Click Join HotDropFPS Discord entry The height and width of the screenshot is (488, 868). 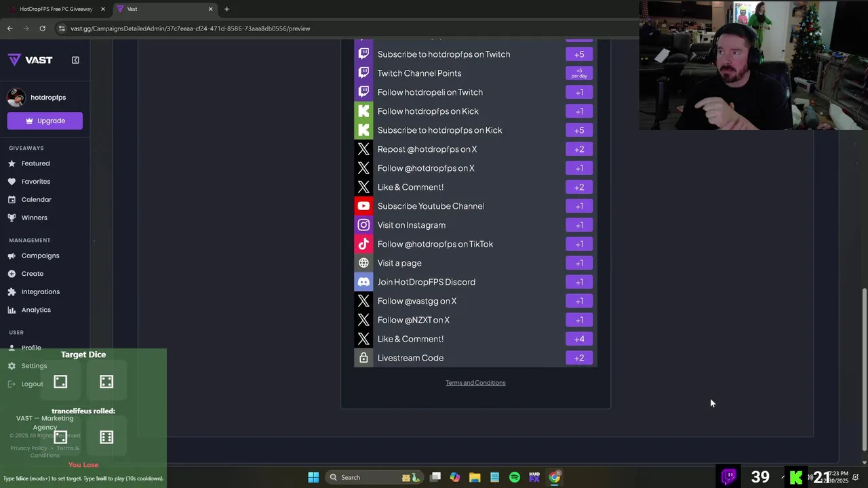pos(475,282)
